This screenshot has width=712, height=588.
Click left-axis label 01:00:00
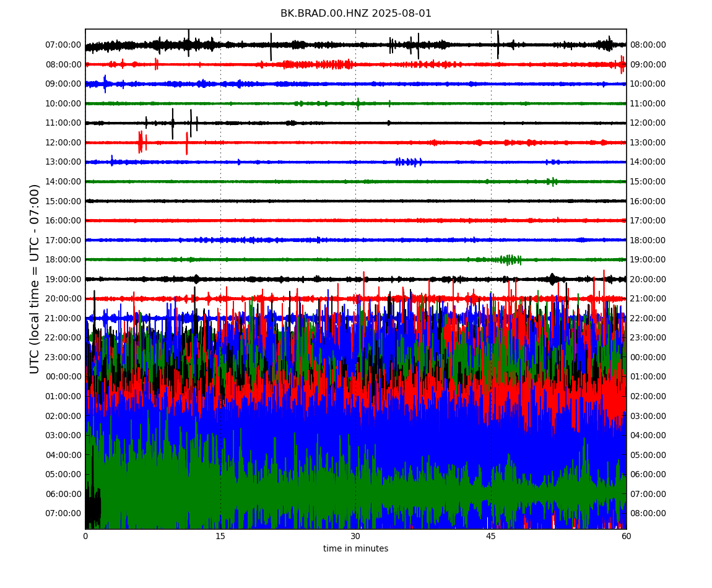[x=64, y=396]
